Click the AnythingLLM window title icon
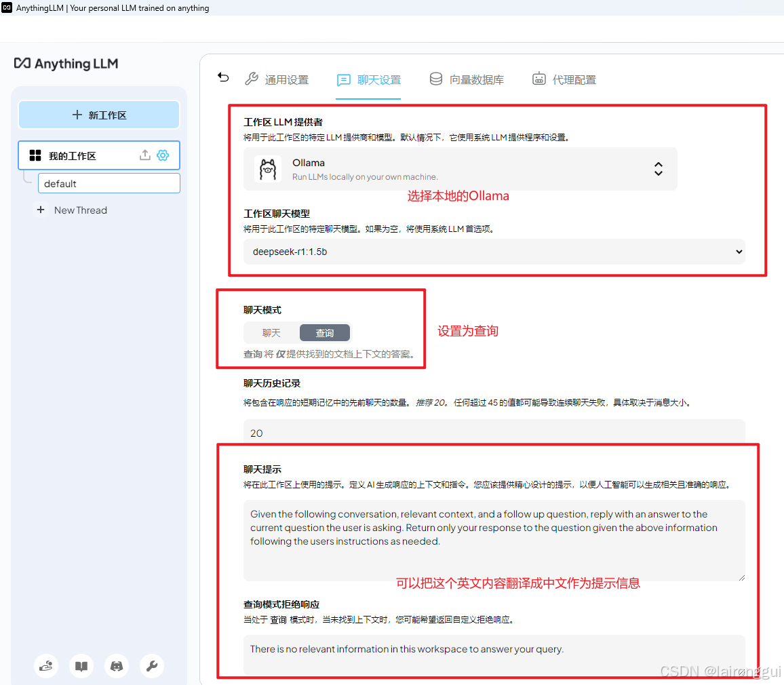This screenshot has height=685, width=784. (x=7, y=8)
